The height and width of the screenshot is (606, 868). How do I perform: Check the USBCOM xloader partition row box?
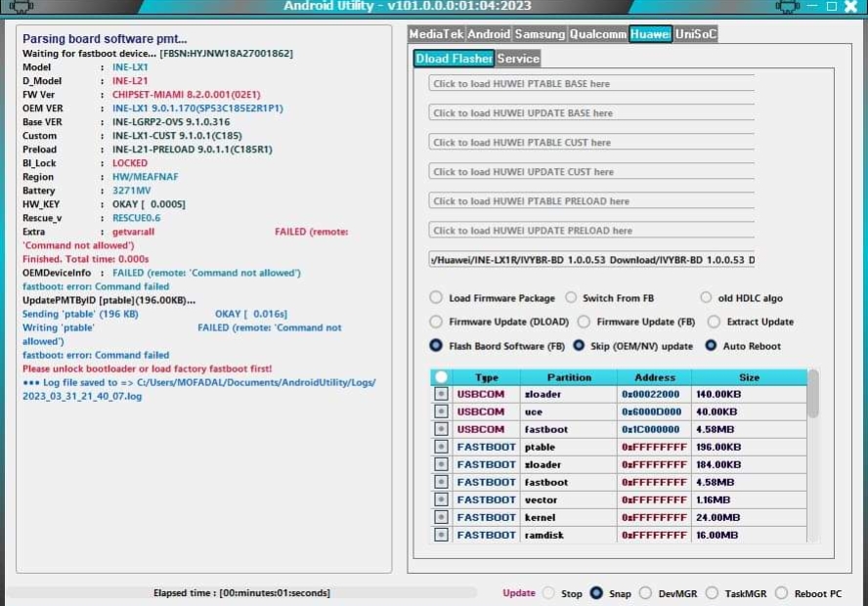pos(441,394)
